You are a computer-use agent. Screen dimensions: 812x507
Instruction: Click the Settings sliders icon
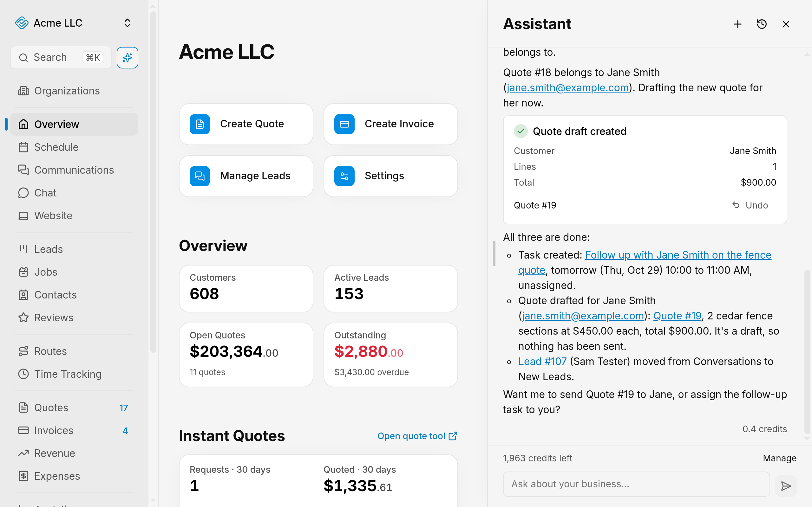coord(344,176)
